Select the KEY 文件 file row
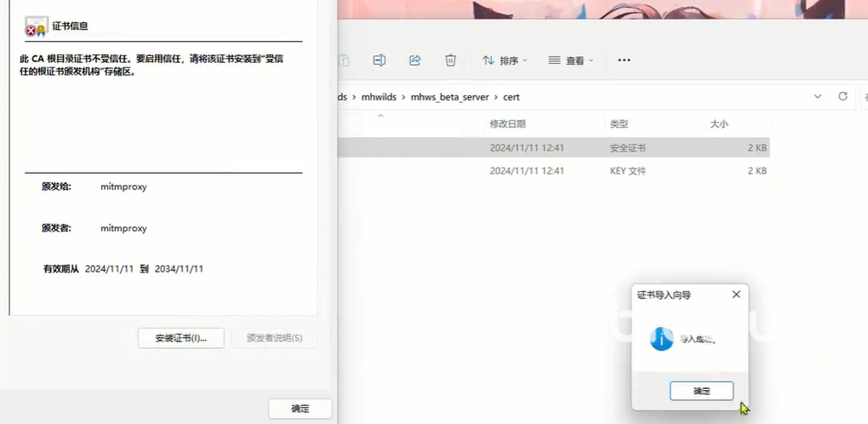This screenshot has height=424, width=868. coord(553,170)
